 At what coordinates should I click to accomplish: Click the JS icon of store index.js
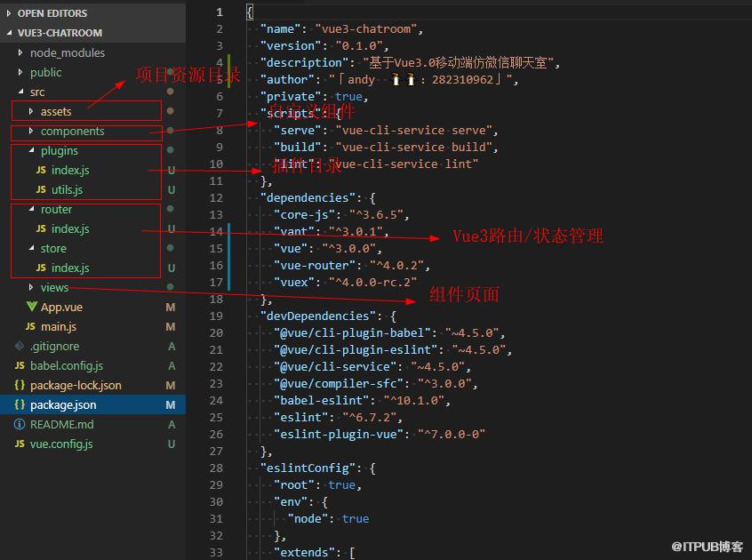tap(41, 268)
